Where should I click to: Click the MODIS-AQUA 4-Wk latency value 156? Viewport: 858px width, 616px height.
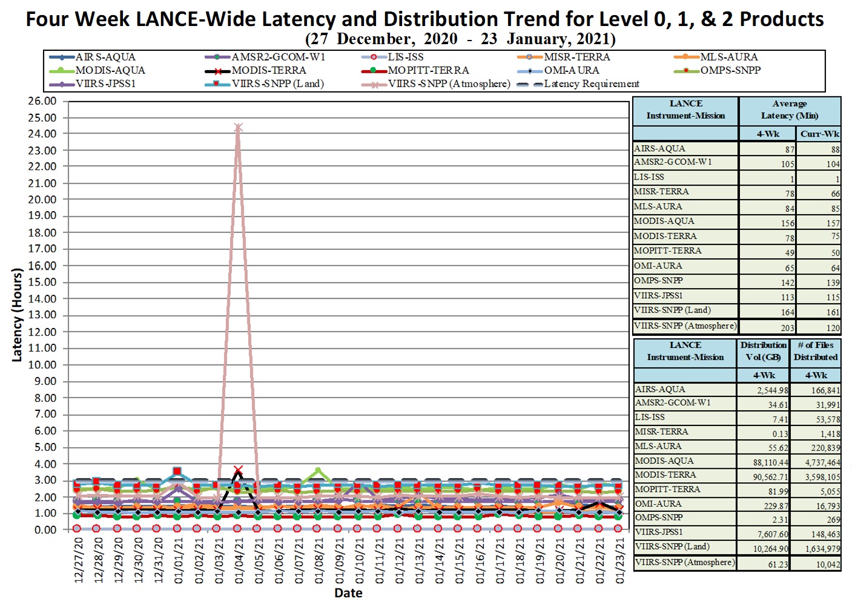pyautogui.click(x=787, y=223)
